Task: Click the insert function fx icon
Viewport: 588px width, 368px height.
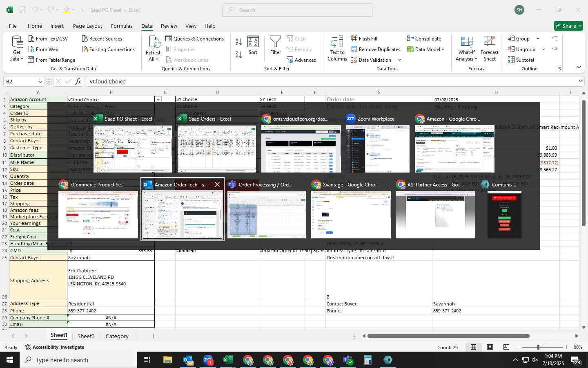Action: pyautogui.click(x=78, y=81)
